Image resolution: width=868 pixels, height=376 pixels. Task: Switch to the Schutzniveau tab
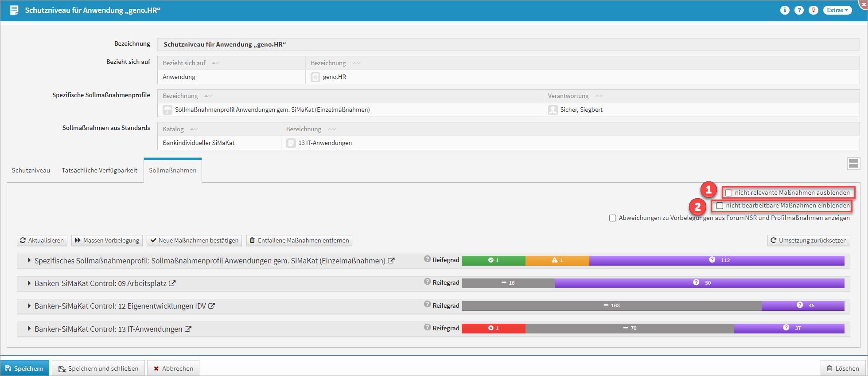[31, 170]
